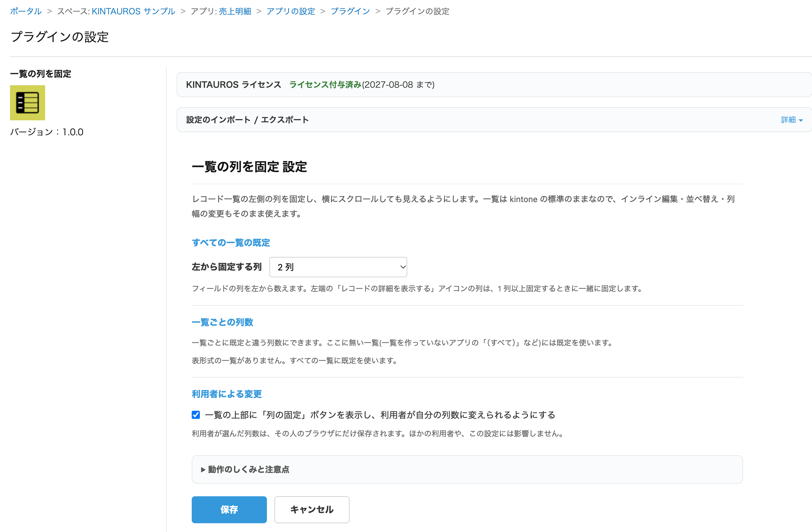
Task: Expand 詳細 for import/export settings
Action: click(x=792, y=120)
